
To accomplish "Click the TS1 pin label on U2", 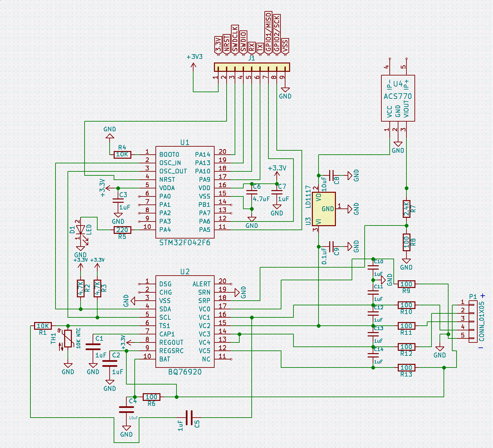I will click(165, 326).
